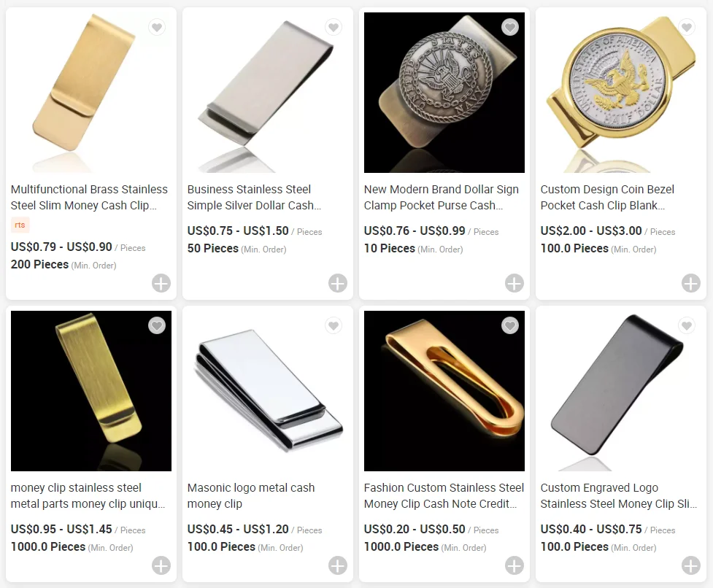Viewport: 713px width, 588px height.
Task: View the half dollar coin clip image
Action: 621,93
